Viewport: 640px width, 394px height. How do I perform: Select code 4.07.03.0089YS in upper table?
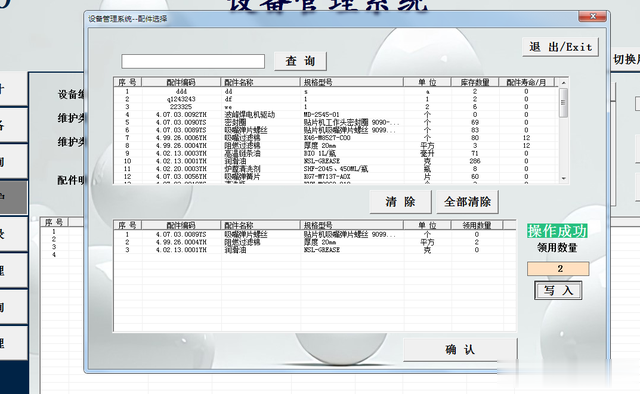(181, 130)
